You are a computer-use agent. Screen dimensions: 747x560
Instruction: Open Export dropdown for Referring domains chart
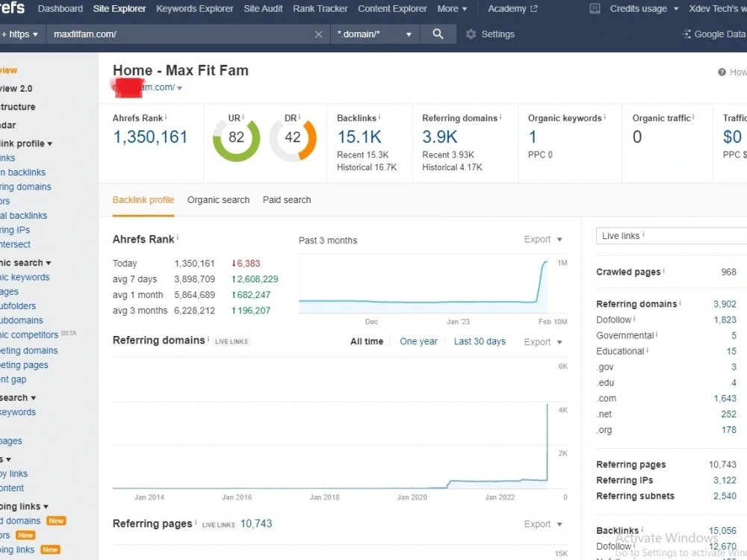543,342
